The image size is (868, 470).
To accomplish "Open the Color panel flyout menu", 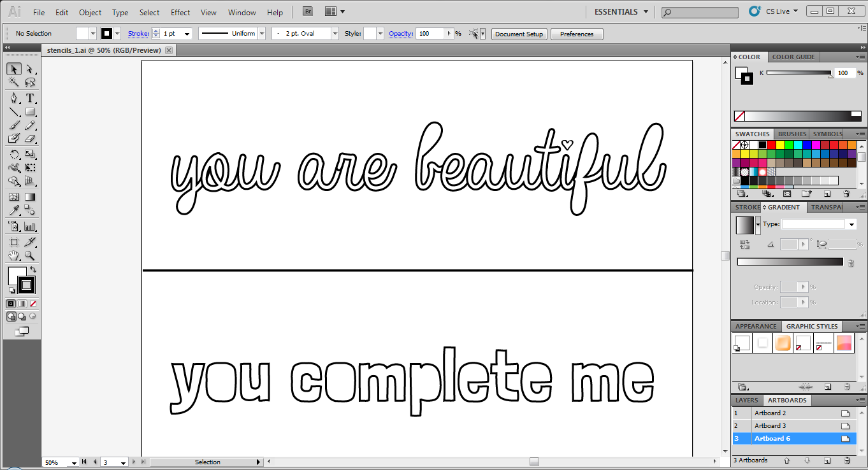I will tap(861, 57).
